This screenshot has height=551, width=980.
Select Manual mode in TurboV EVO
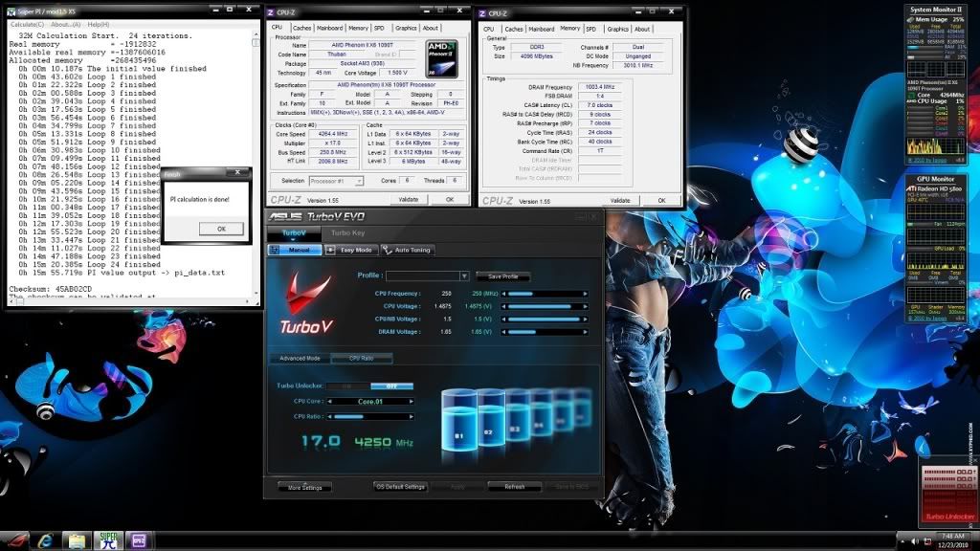point(295,250)
